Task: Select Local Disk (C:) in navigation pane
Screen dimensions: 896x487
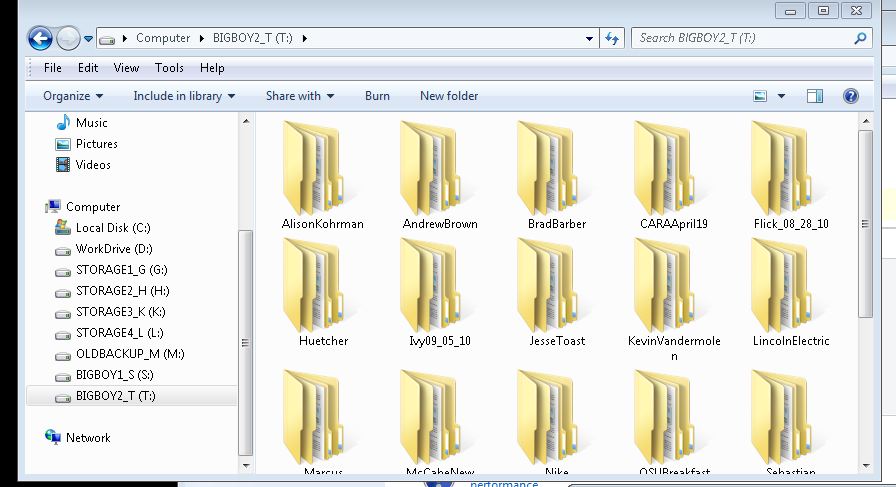Action: click(x=112, y=228)
